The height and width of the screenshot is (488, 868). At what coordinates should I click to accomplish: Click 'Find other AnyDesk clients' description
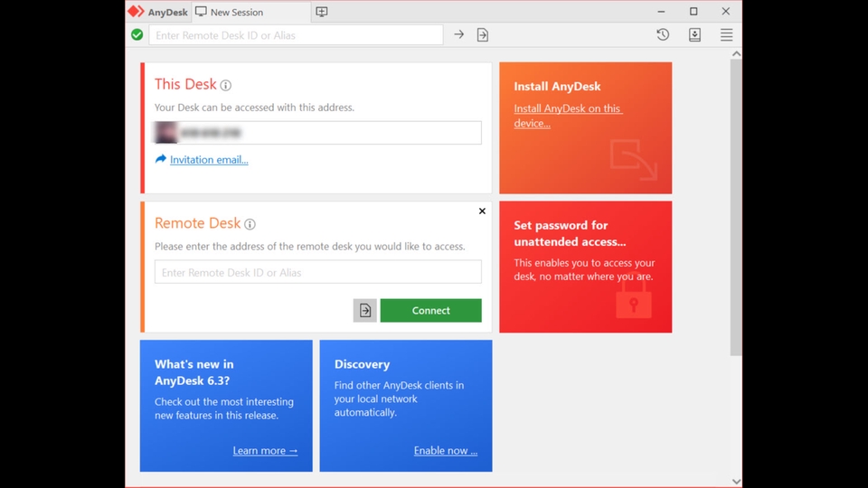click(x=399, y=399)
